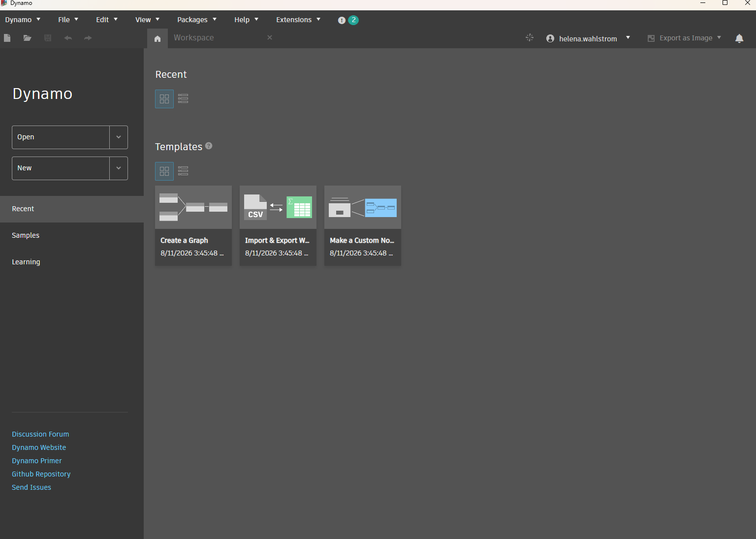Expand the Open button dropdown arrow

119,137
